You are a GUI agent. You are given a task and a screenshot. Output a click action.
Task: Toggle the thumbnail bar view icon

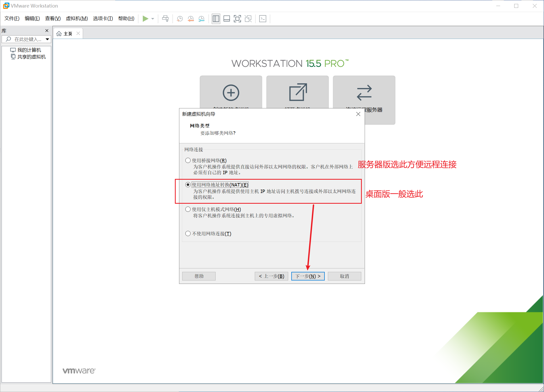pyautogui.click(x=227, y=19)
